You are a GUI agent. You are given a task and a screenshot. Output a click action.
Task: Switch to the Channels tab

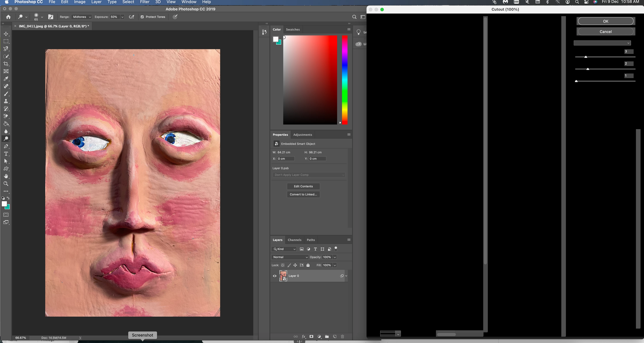294,240
